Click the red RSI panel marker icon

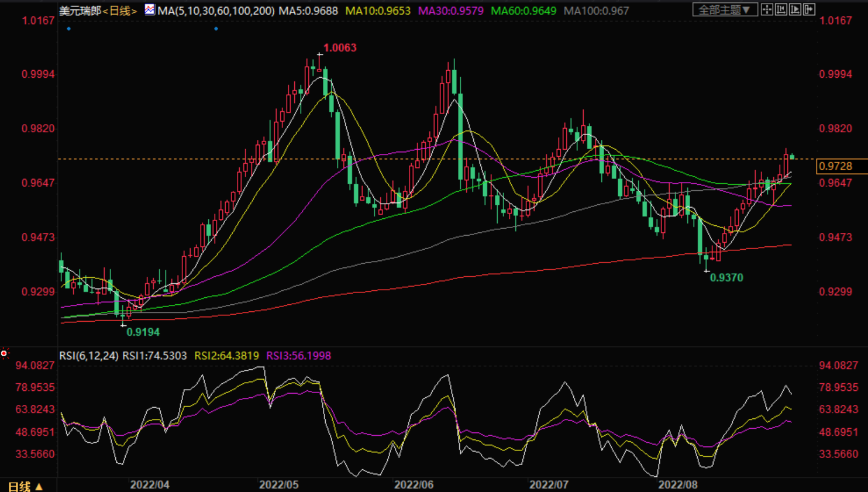[4, 353]
